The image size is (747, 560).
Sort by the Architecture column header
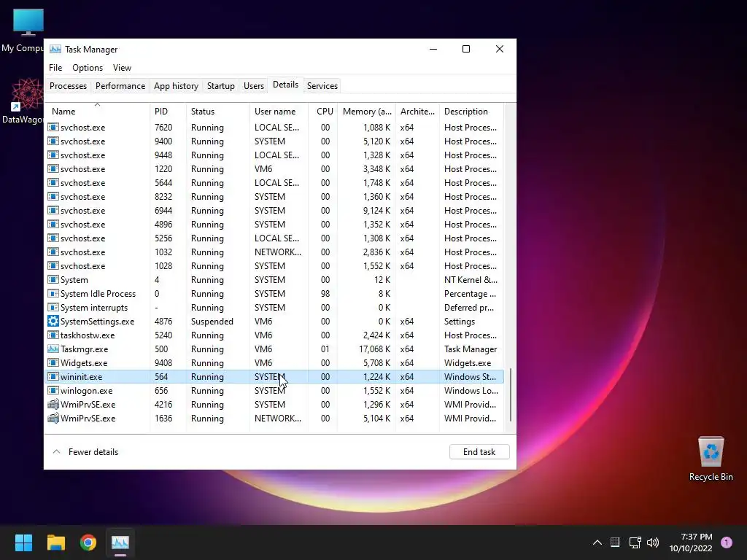417,112
